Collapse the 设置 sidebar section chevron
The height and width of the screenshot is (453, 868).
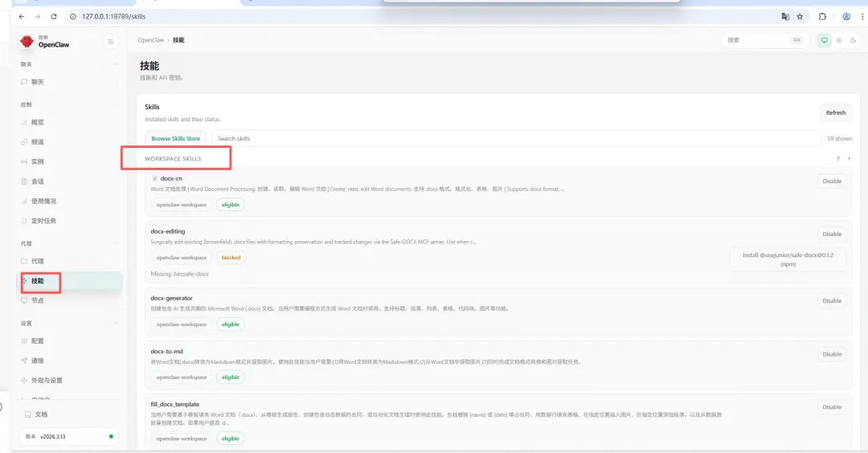(115, 323)
